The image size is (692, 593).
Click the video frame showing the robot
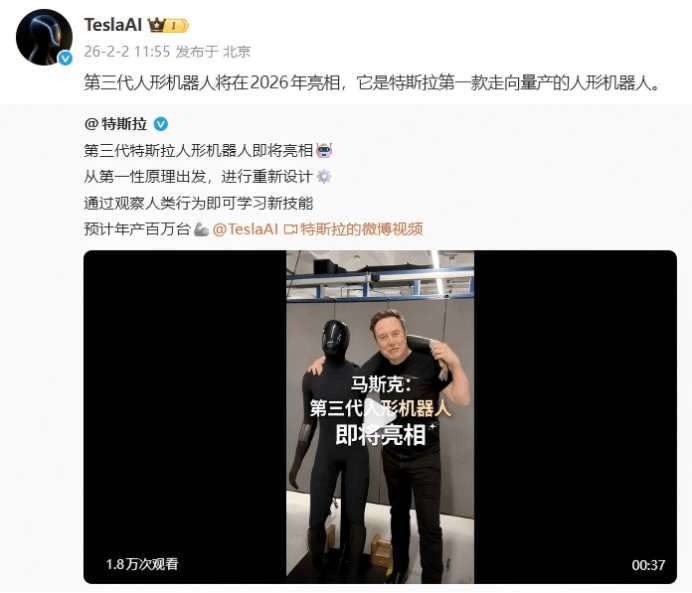click(x=380, y=417)
